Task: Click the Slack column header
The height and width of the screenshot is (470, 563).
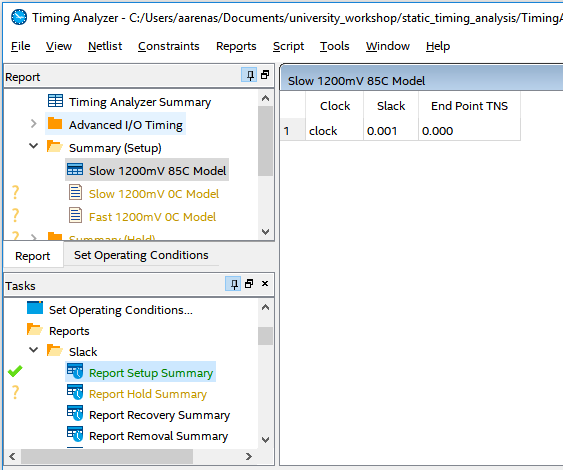Action: 391,106
